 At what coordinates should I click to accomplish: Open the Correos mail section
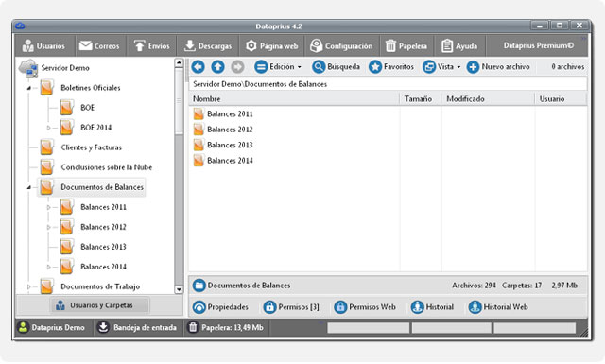(x=99, y=46)
